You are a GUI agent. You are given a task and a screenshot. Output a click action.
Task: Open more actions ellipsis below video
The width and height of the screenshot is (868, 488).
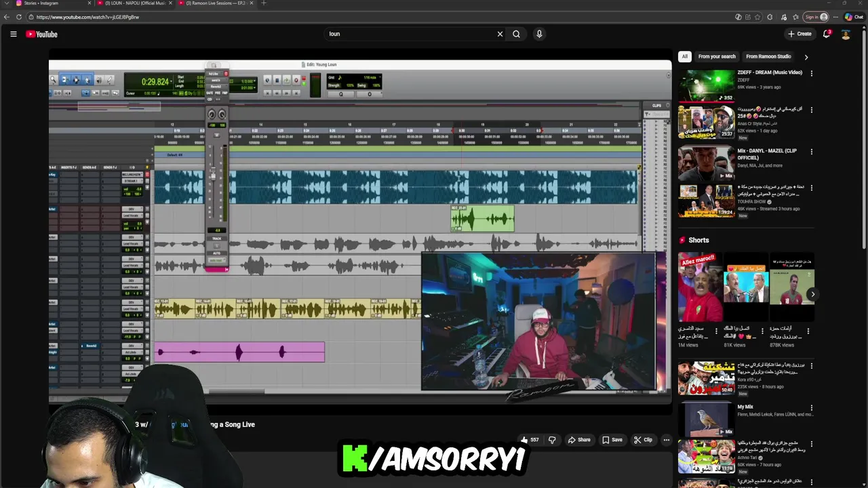pyautogui.click(x=666, y=440)
